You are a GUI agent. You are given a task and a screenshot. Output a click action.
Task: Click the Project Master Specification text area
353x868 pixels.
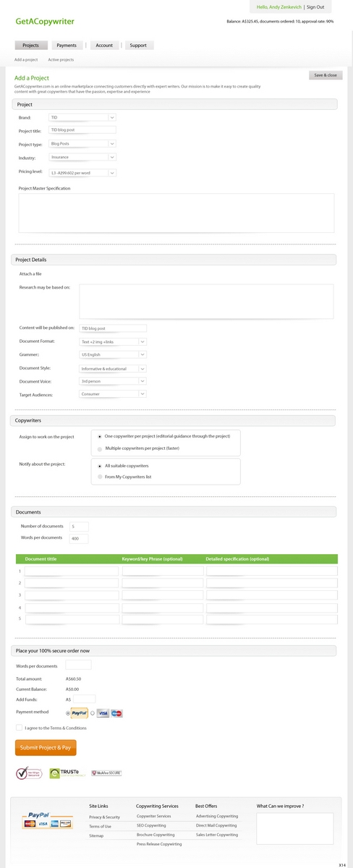[x=176, y=213]
